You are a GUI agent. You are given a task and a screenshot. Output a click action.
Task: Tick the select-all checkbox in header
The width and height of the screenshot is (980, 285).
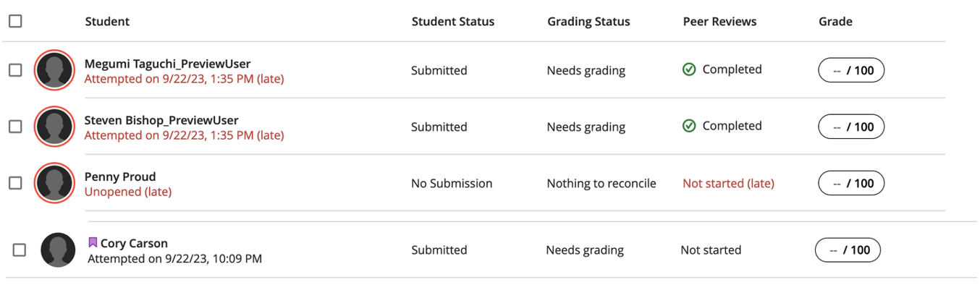pos(15,21)
